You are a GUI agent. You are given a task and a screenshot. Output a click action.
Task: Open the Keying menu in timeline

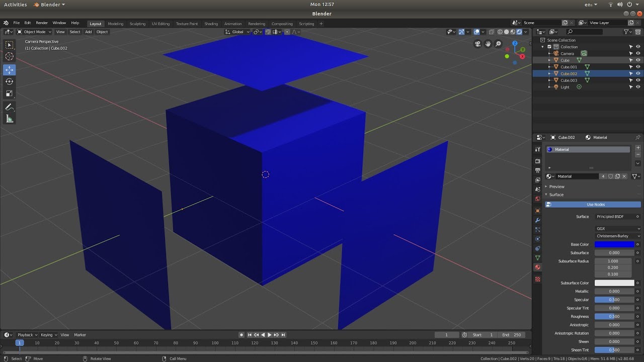48,335
